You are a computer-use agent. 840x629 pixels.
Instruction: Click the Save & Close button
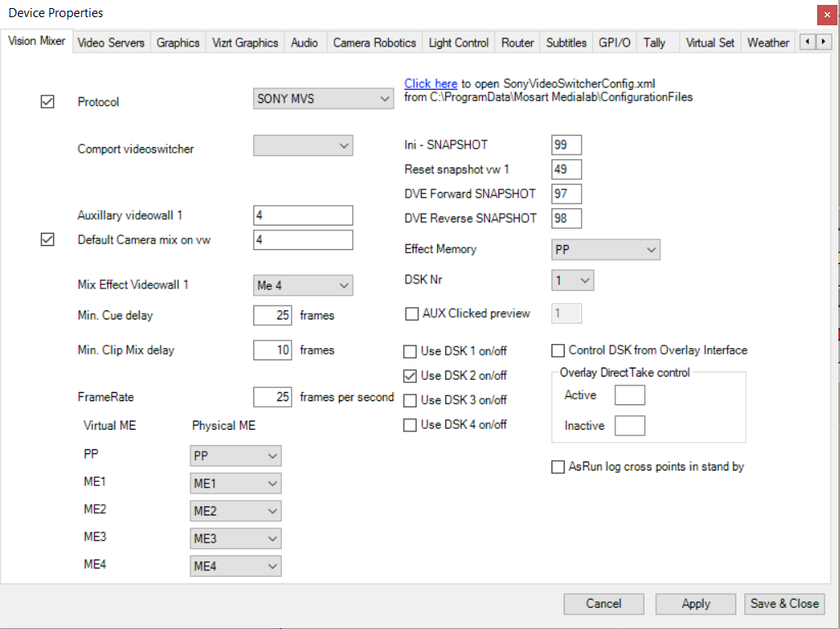pos(784,604)
